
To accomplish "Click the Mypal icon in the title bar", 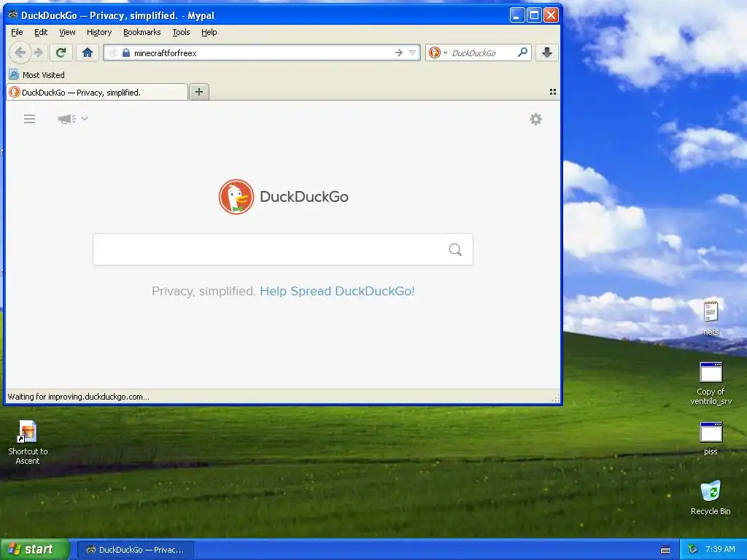I will pyautogui.click(x=13, y=15).
